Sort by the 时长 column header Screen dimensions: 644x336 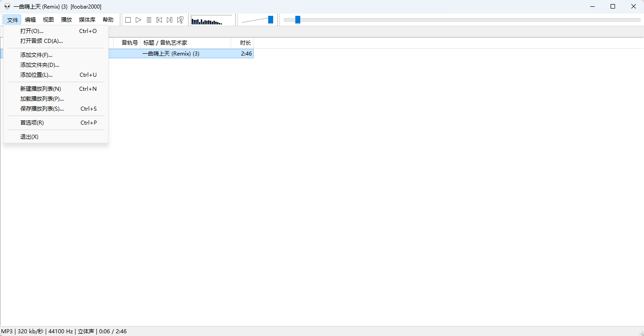242,43
